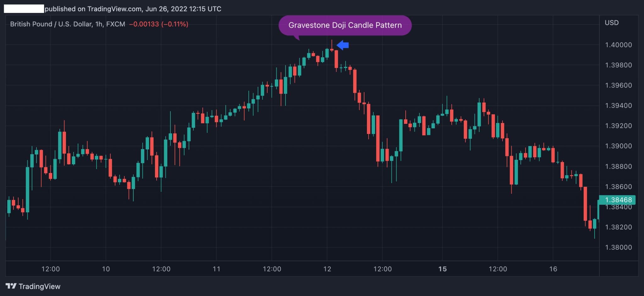This screenshot has width=644, height=296.
Task: Click the blue arrow marker on the chart
Action: (x=343, y=45)
